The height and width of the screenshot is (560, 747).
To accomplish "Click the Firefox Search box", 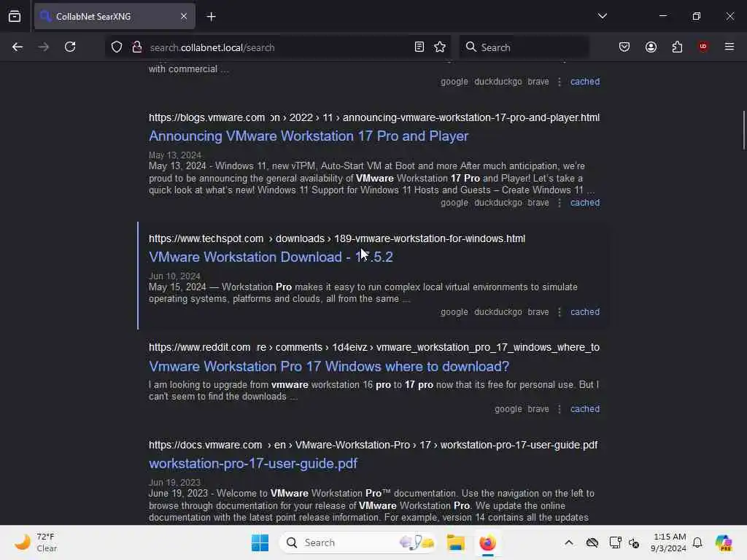I will coord(524,47).
